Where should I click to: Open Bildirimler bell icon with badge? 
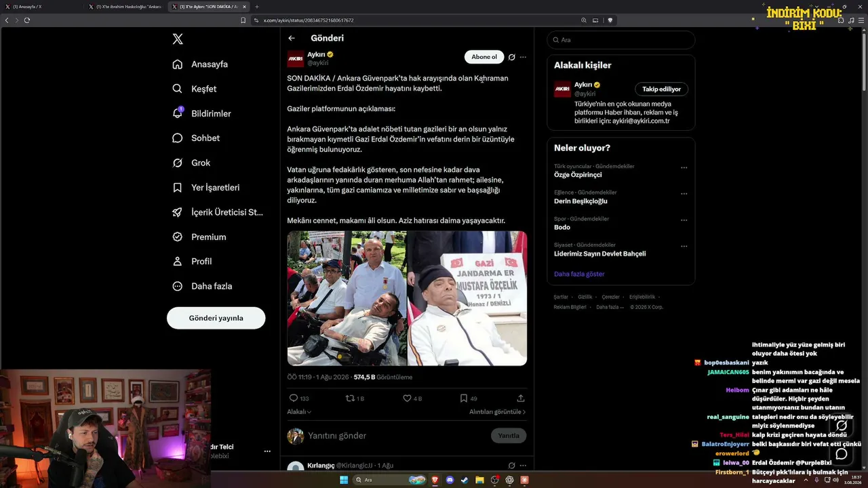pyautogui.click(x=178, y=113)
